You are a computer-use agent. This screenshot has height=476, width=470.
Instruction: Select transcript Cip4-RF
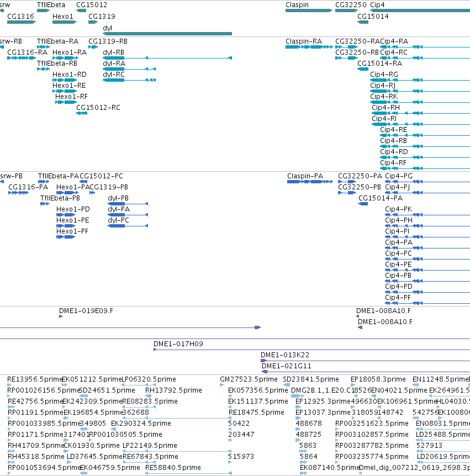[425, 168]
